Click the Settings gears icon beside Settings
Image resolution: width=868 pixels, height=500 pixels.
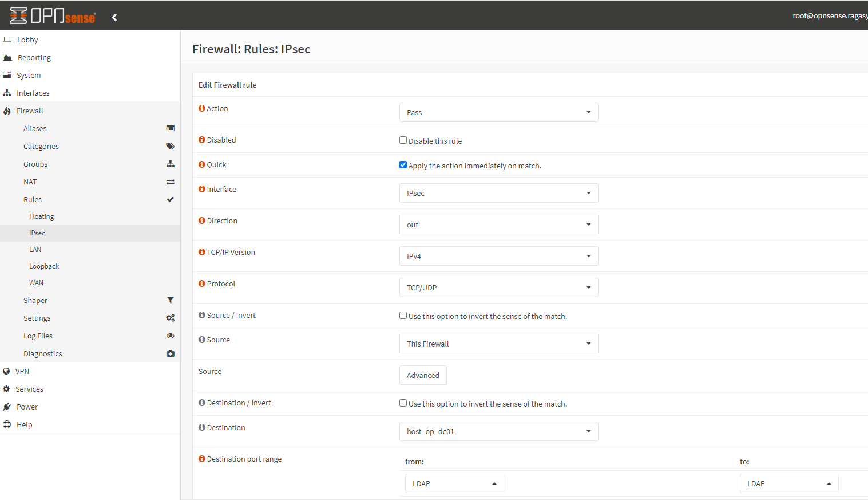coord(170,317)
